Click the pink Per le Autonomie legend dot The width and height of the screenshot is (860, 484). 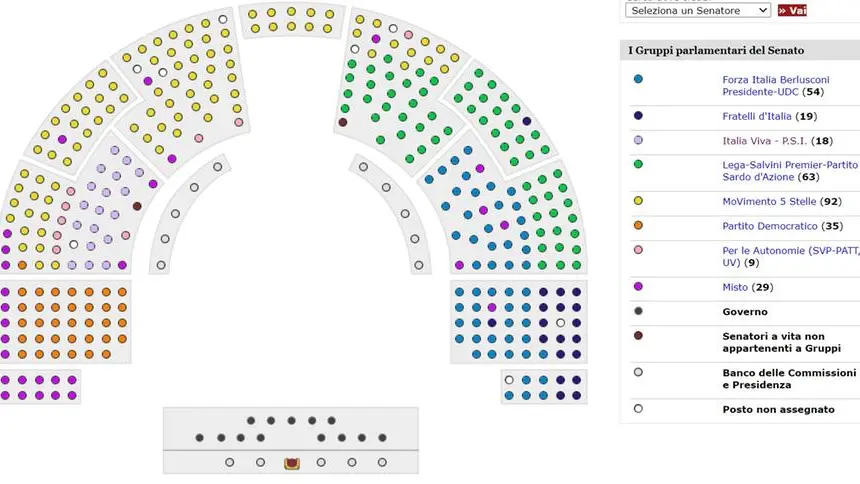pos(638,250)
